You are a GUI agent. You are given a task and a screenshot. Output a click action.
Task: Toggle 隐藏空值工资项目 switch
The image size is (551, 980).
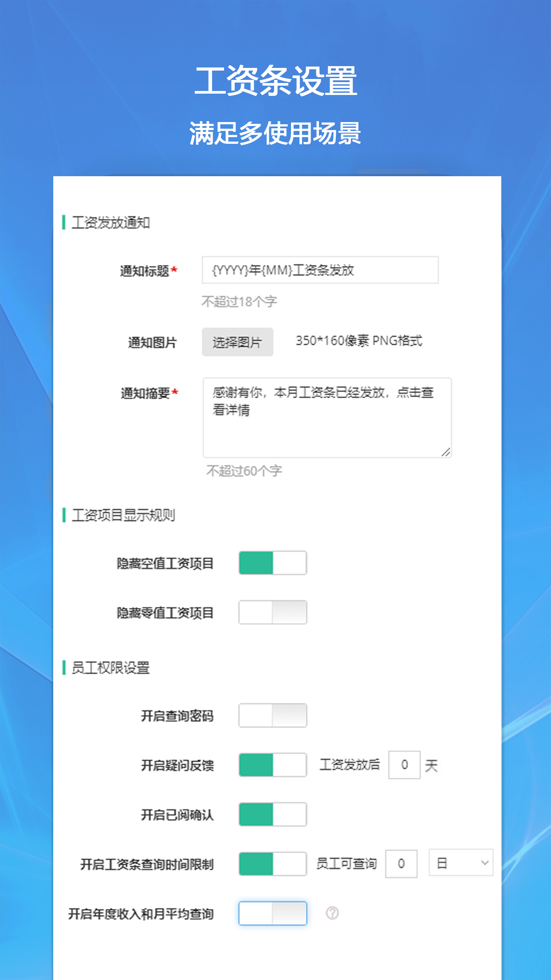click(272, 563)
